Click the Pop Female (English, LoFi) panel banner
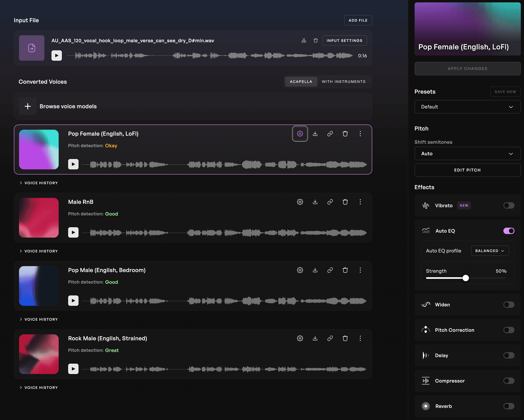This screenshot has height=420, width=524. (467, 29)
